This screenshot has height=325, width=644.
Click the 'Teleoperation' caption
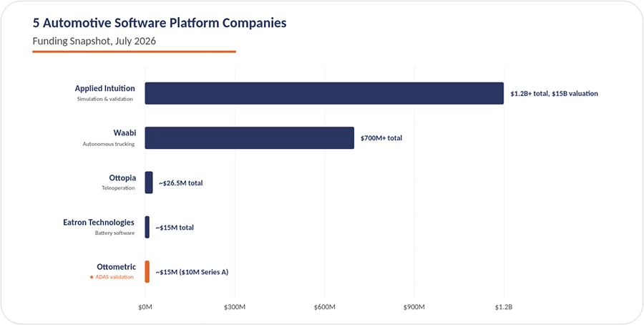(118, 188)
